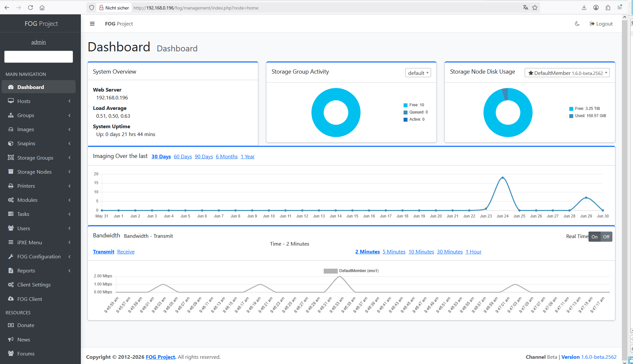
Task: Expand the FOG Configuration submenu chevron
Action: coord(69,256)
